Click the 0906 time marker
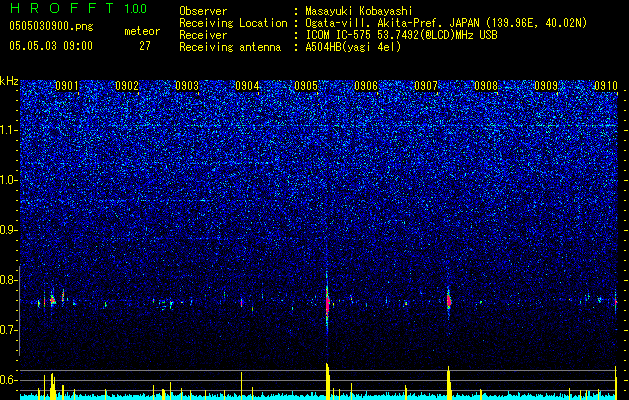 [x=366, y=86]
